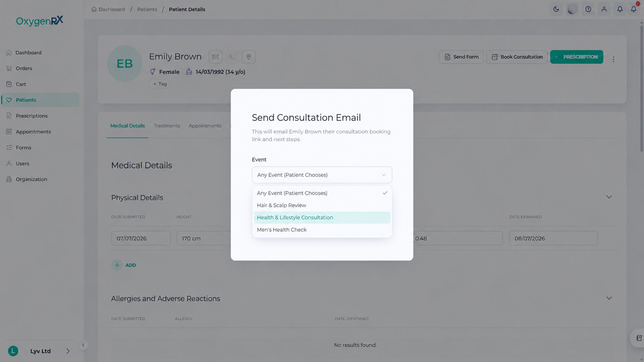Add a Tag to the patient
This screenshot has height=362, width=644.
click(x=160, y=84)
